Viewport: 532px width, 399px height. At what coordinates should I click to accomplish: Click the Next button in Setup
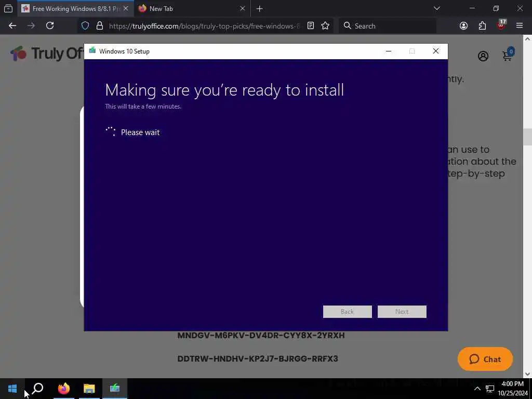point(402,312)
